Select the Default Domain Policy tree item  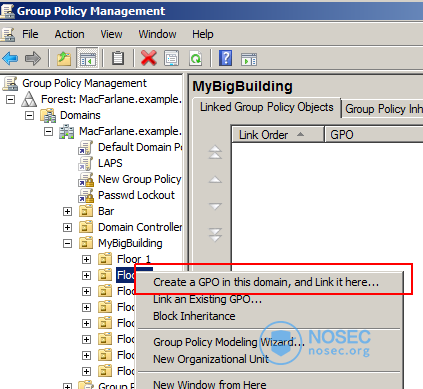click(139, 147)
